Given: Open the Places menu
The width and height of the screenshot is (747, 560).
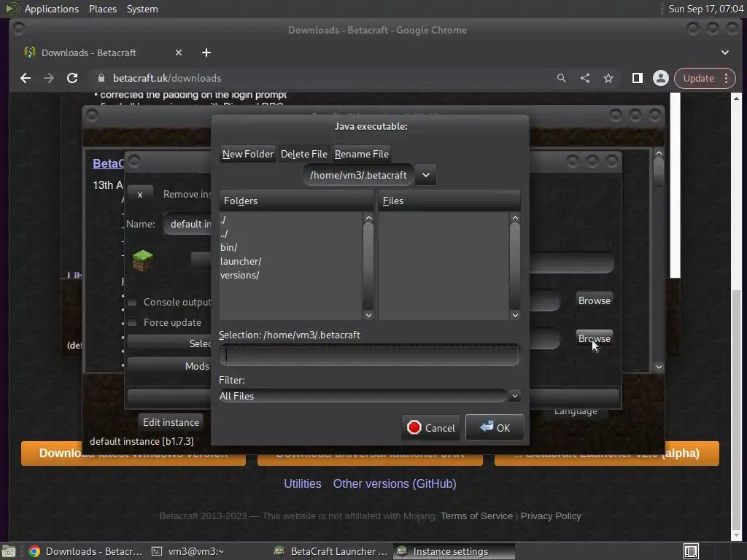Looking at the screenshot, I should click(x=102, y=9).
